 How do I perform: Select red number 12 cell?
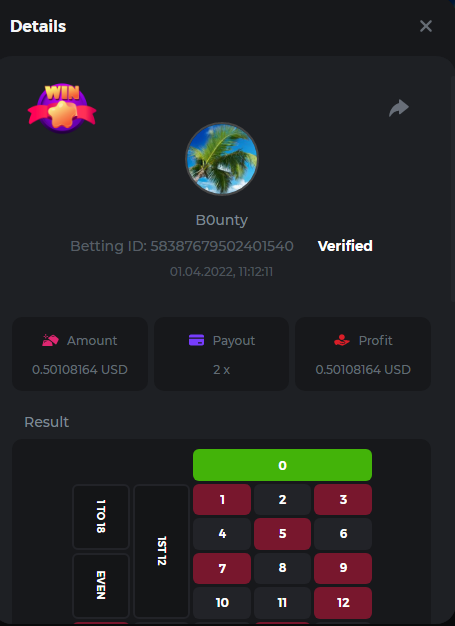pos(343,602)
